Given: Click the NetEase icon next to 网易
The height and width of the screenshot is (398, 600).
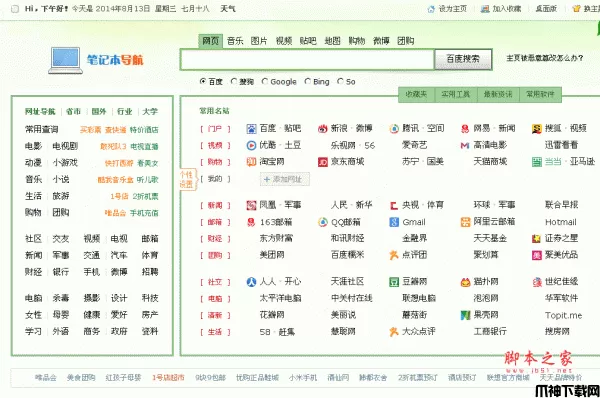Looking at the screenshot, I should tap(465, 129).
